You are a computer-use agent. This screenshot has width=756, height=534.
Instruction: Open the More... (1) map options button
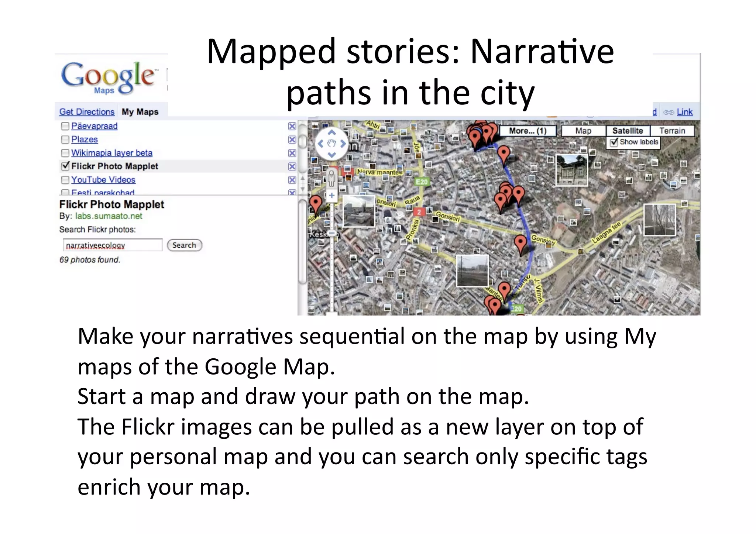pos(528,131)
